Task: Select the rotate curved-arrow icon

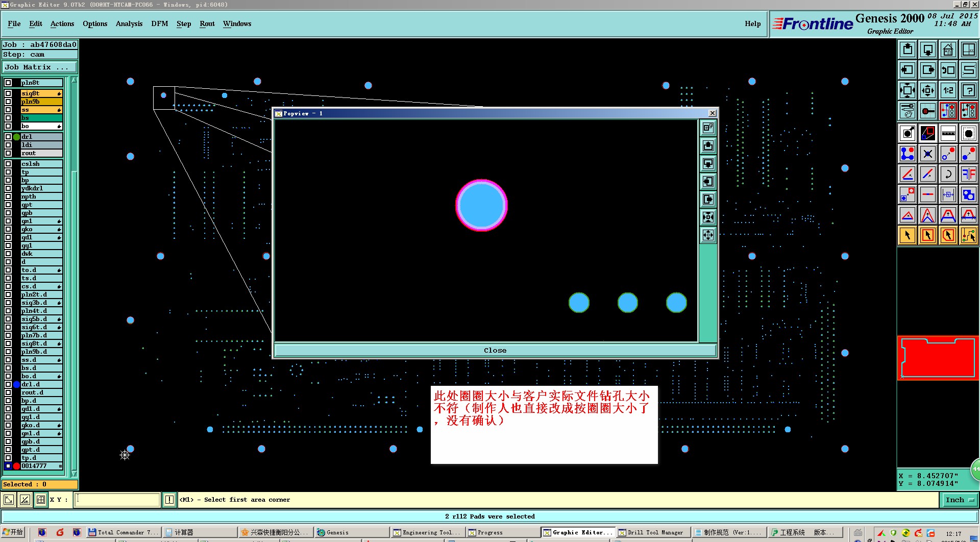Action: click(x=948, y=174)
